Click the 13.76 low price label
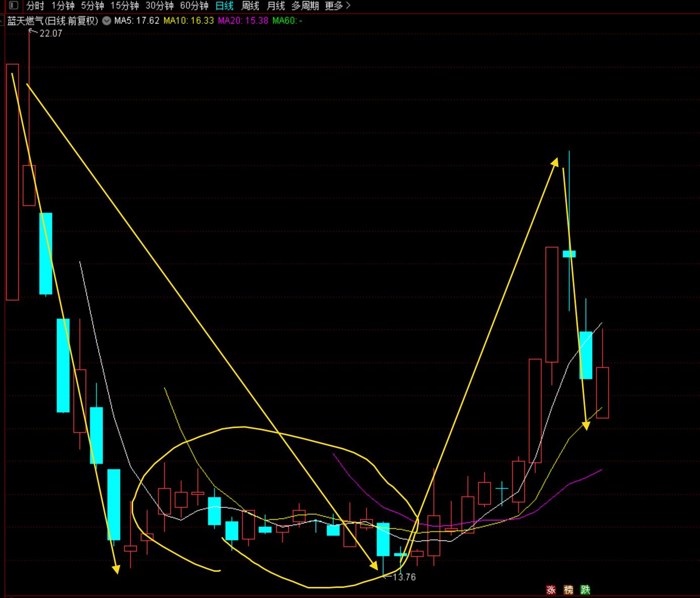Viewport: 700px width, 598px height. coord(404,577)
